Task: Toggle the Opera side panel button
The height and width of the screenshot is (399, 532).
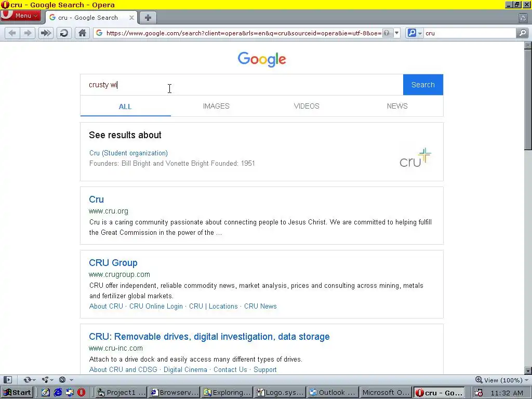Action: (x=7, y=380)
